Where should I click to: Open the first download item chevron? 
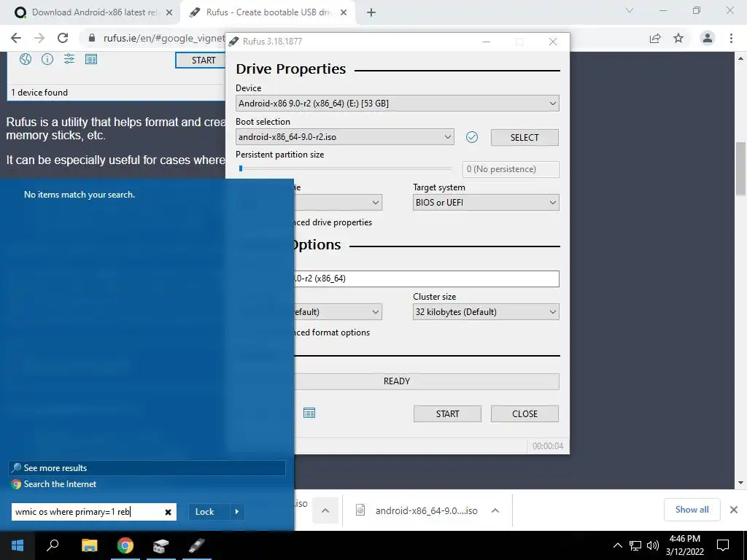(325, 510)
